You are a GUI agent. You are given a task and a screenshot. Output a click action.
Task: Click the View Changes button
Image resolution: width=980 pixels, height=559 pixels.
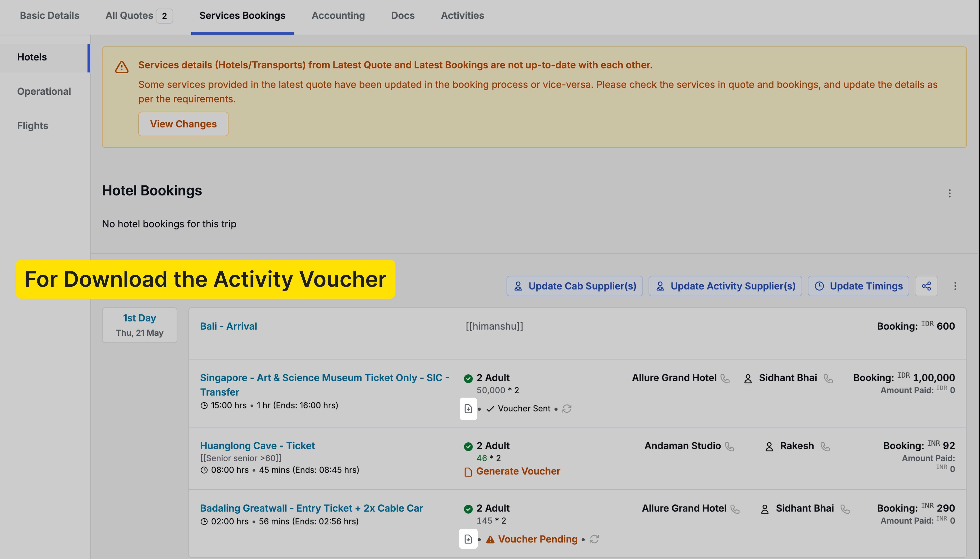click(x=183, y=124)
